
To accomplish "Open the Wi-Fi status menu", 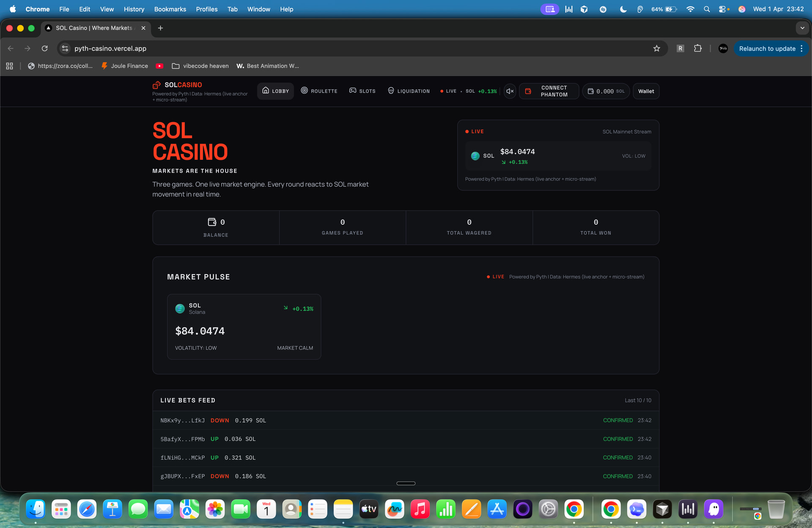I will (x=690, y=9).
